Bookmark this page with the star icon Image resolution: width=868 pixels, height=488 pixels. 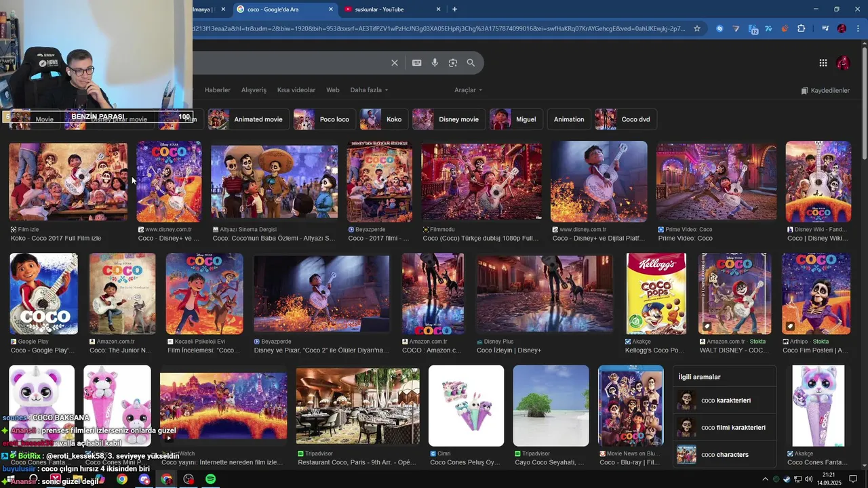click(x=696, y=28)
